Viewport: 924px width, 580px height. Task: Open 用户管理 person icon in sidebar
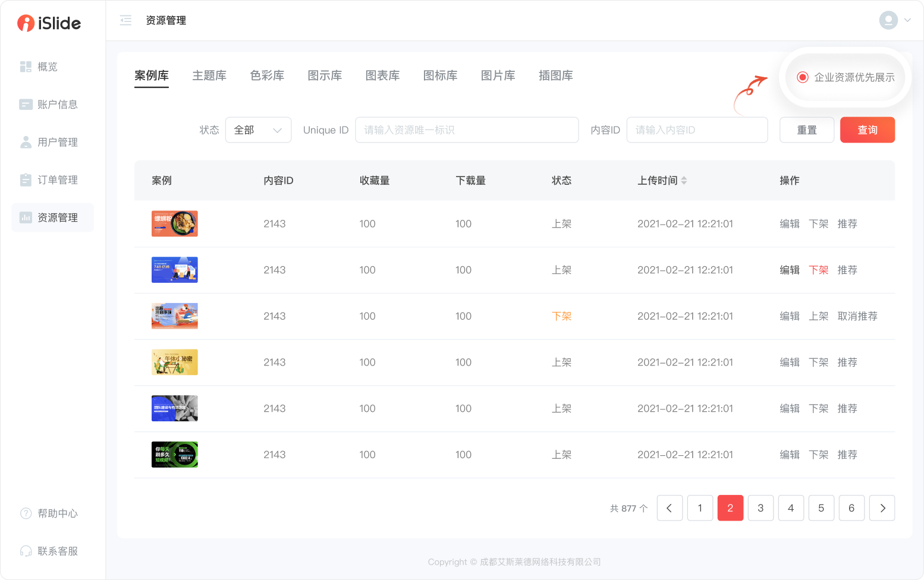[26, 142]
